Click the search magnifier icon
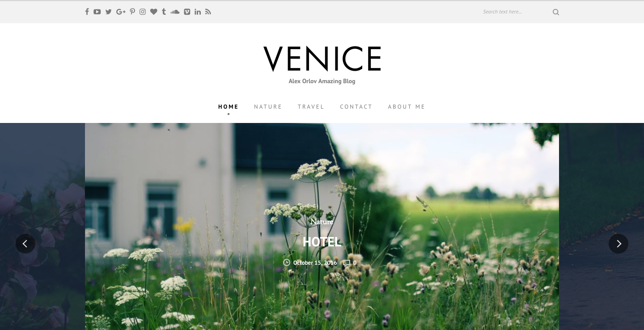The height and width of the screenshot is (330, 644). (556, 12)
